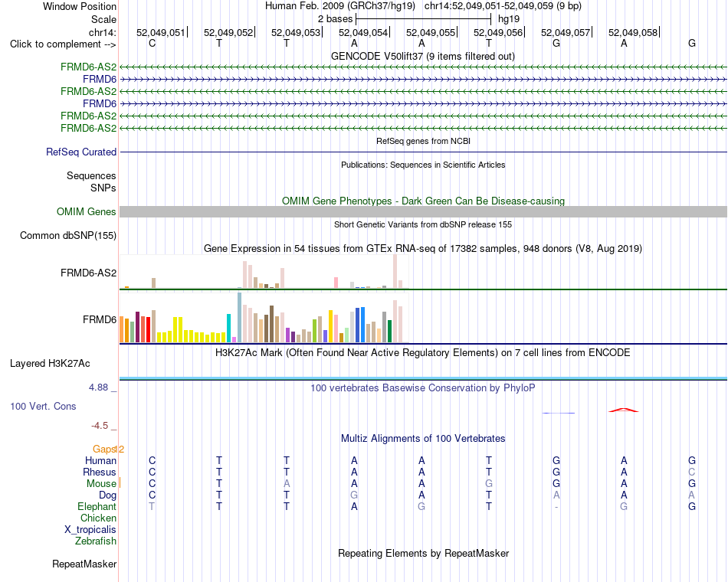Click the tall blue-gray bar in FRMD6 expression chart

coord(240,318)
